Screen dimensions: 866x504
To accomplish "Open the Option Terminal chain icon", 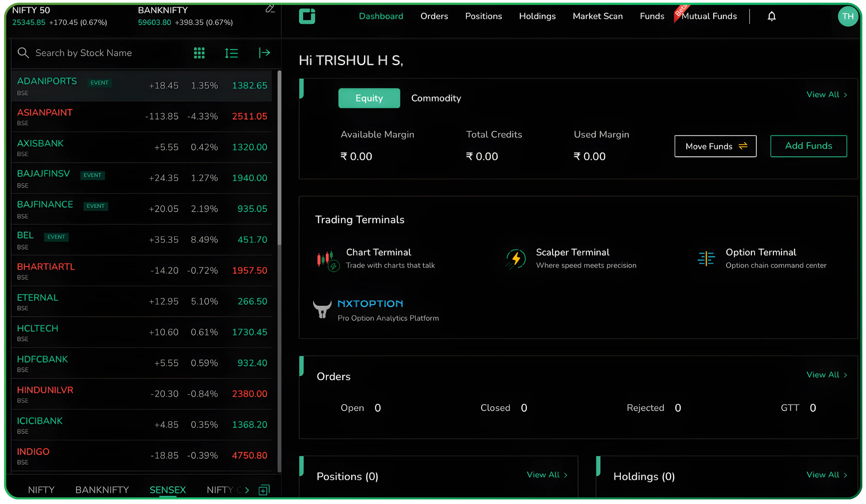I will 706,259.
